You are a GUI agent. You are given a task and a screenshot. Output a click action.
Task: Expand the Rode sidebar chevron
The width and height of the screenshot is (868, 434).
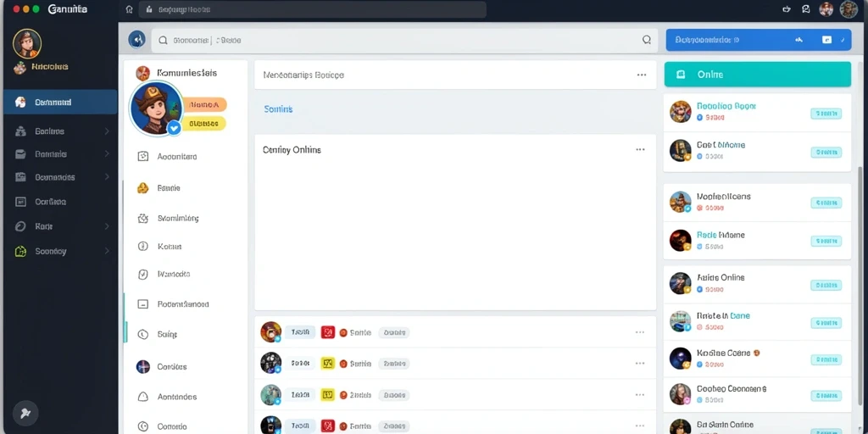(x=107, y=226)
